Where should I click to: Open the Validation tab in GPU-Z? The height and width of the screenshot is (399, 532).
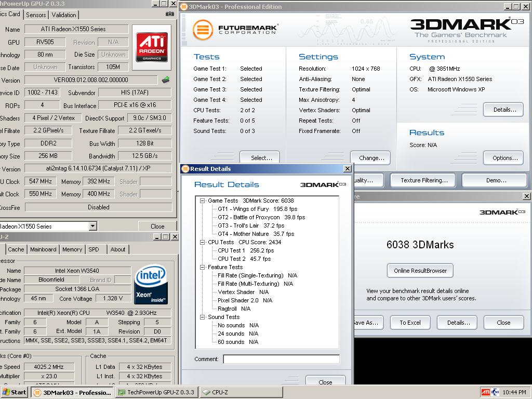tap(64, 15)
